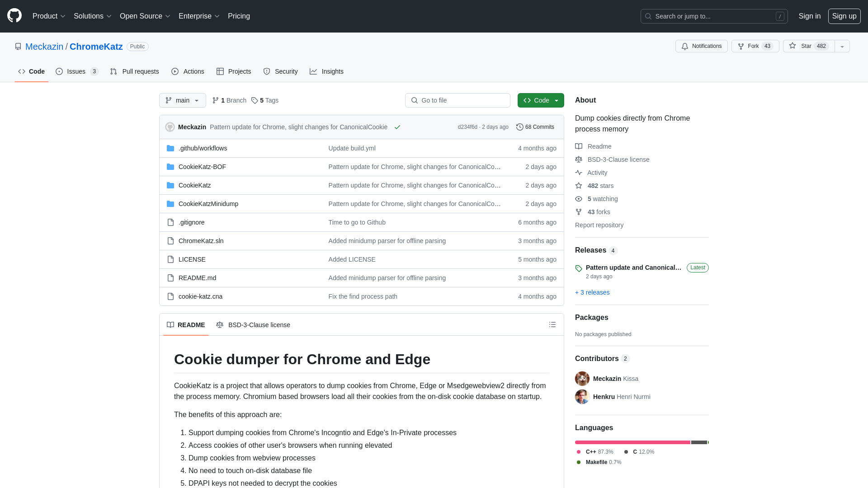This screenshot has width=868, height=488.
Task: Select the README tab
Action: [186, 325]
